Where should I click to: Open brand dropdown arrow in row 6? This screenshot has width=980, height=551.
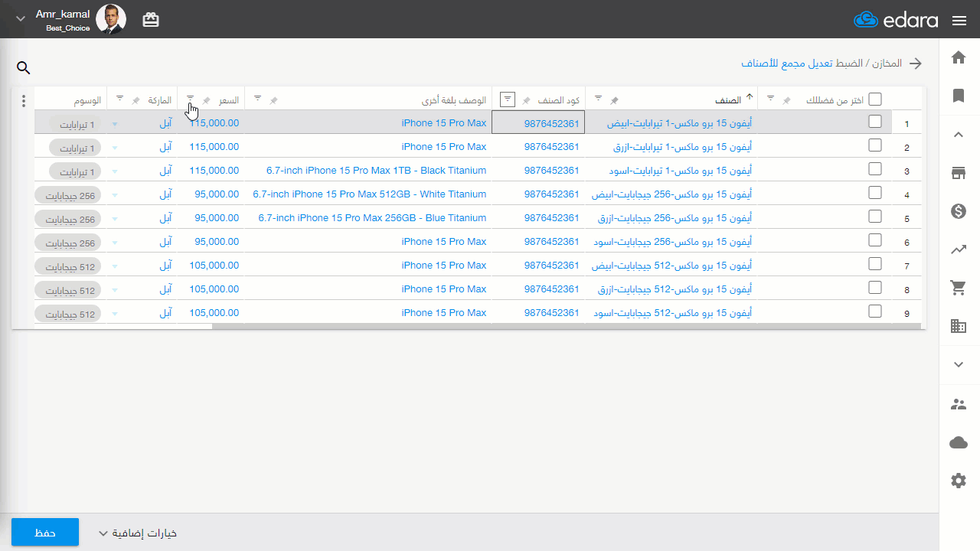pos(115,243)
